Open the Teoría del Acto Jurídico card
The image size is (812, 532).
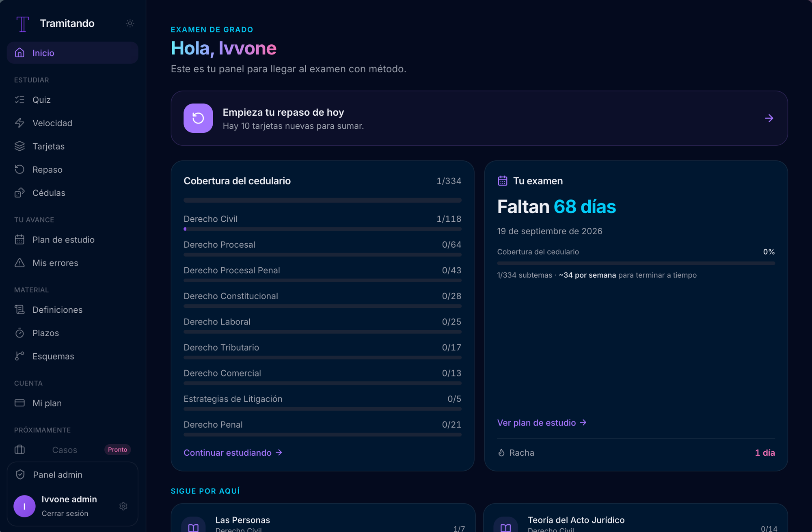tap(635, 518)
